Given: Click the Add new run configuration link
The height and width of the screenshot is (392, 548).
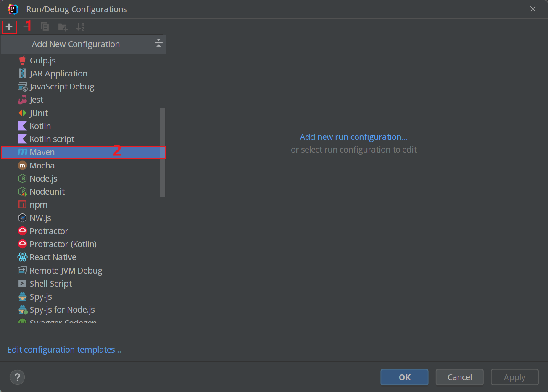Looking at the screenshot, I should coord(354,137).
